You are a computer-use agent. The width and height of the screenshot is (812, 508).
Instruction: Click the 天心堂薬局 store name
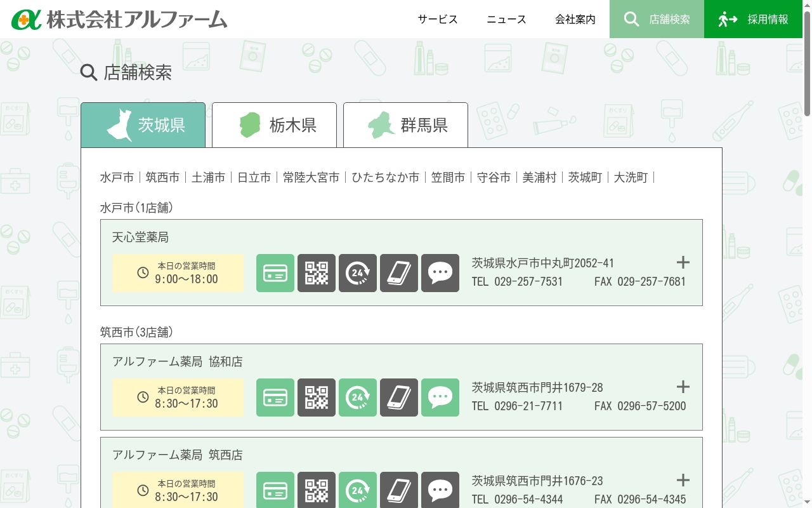[x=140, y=237]
